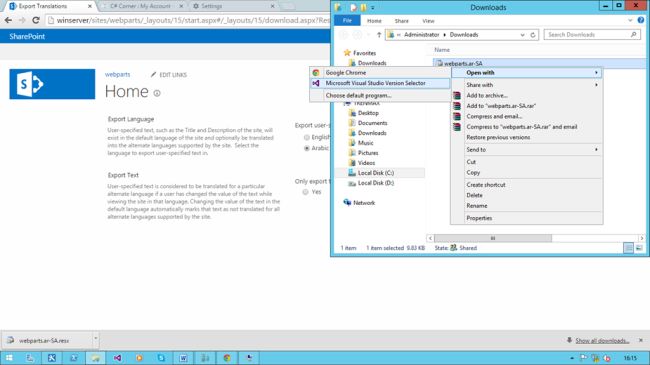
Task: Click the downloaded resx file icon in download bar
Action: (x=11, y=341)
